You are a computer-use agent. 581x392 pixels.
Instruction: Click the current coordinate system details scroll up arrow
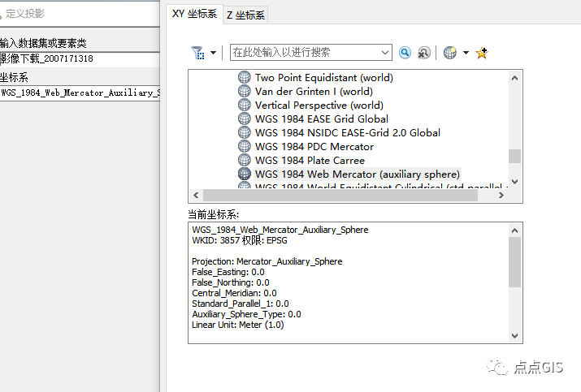(514, 230)
